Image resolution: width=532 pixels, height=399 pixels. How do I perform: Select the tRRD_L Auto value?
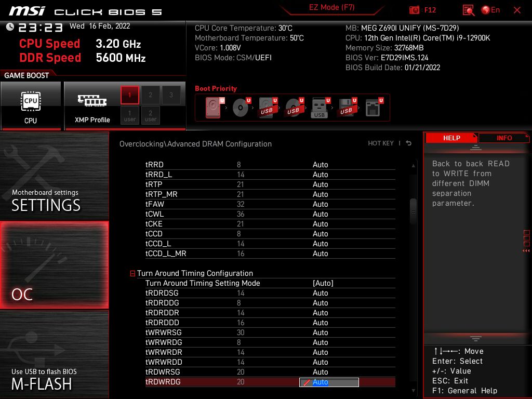point(320,175)
